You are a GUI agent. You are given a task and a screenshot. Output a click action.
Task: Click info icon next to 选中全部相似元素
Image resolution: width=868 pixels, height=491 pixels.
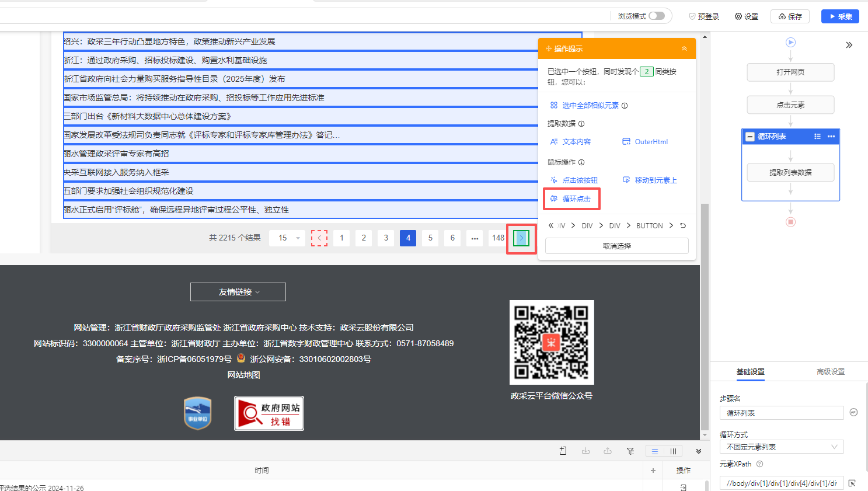(x=625, y=106)
